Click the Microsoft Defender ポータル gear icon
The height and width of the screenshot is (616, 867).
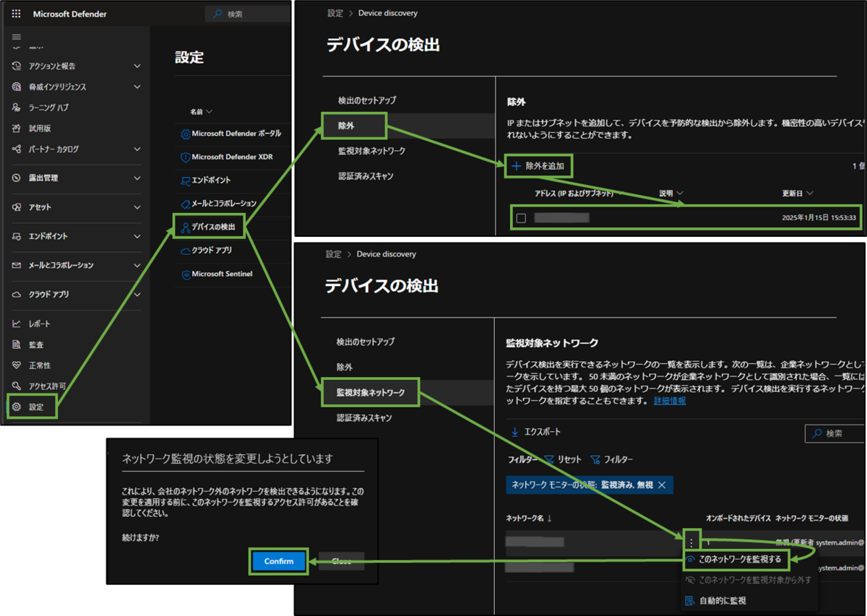(x=185, y=134)
